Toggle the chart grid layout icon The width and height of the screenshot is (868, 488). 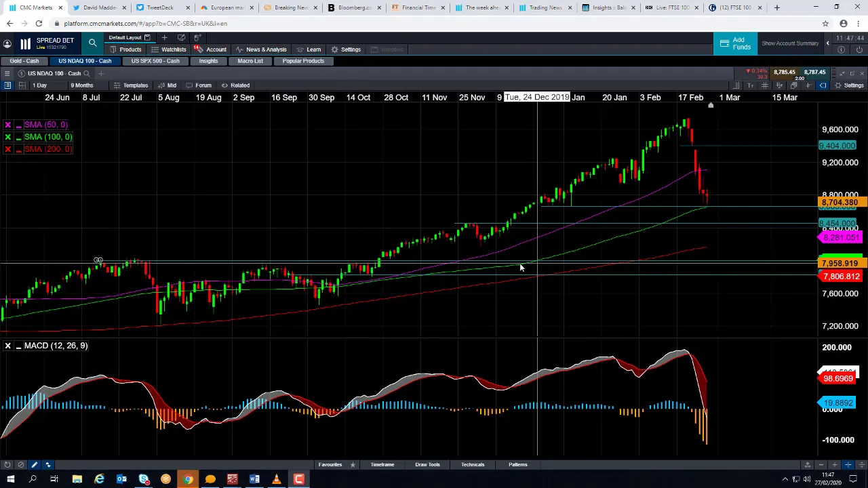click(22, 85)
